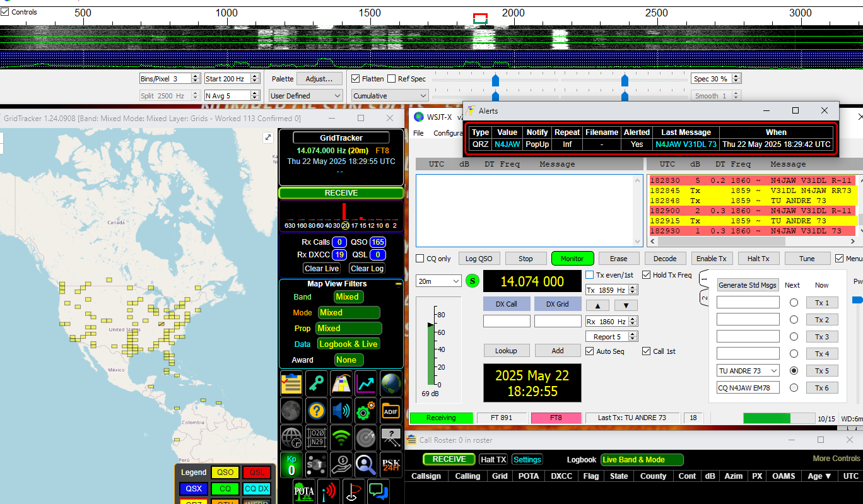Switch to tab 1 in the WSJT-X message panel
The image size is (863, 504).
click(x=705, y=278)
